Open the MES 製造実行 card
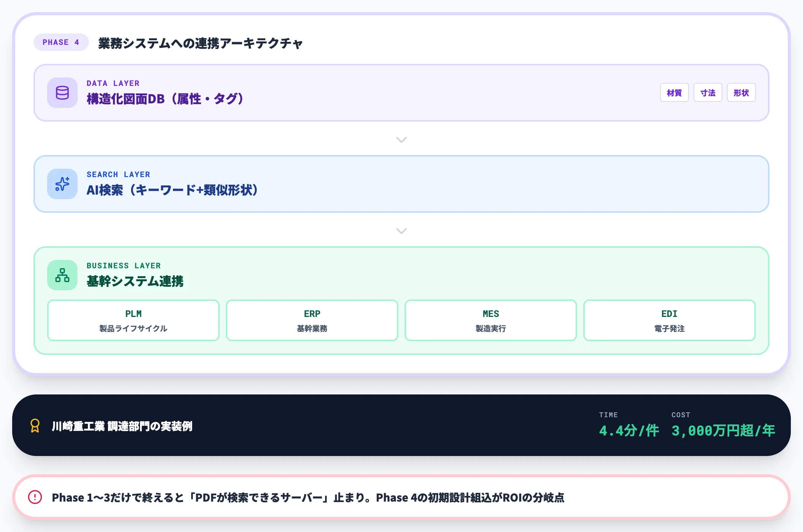 [491, 320]
